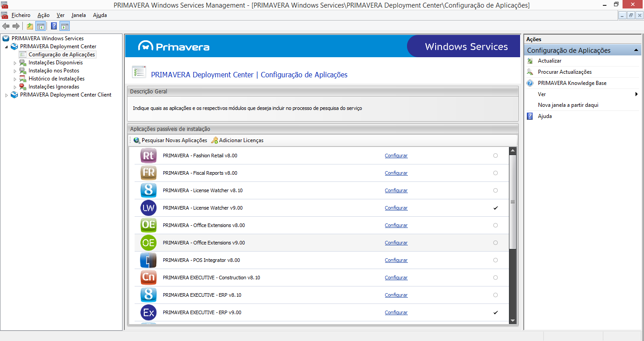Click the Histórico de Instalações tree icon

pos(23,79)
